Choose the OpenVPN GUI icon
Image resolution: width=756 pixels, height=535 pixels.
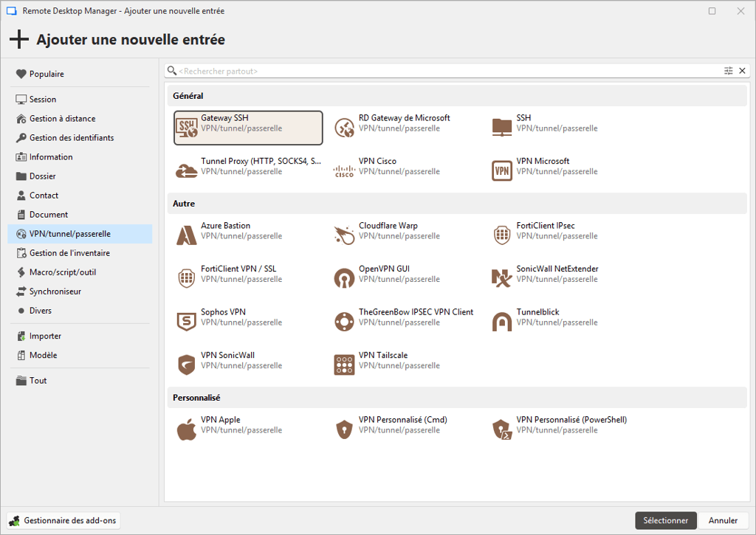[344, 278]
